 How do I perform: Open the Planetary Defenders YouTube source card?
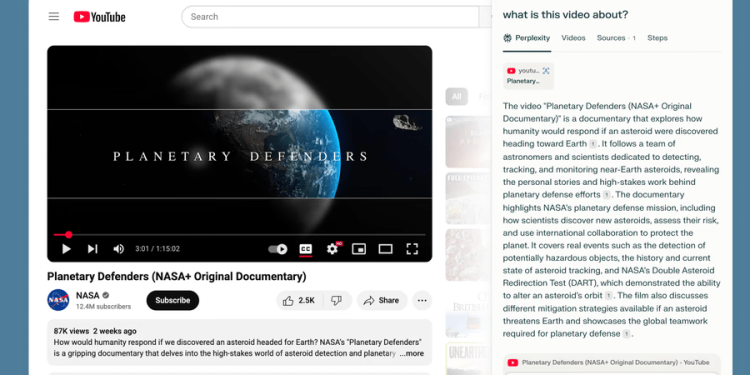point(612,363)
